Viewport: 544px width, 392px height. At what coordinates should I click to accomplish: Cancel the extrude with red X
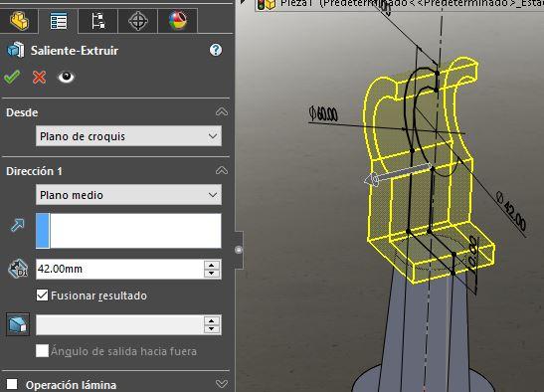click(39, 77)
